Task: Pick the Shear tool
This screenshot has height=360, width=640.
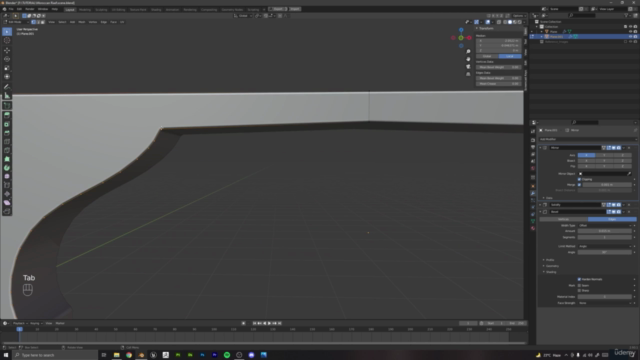Action: (7, 203)
